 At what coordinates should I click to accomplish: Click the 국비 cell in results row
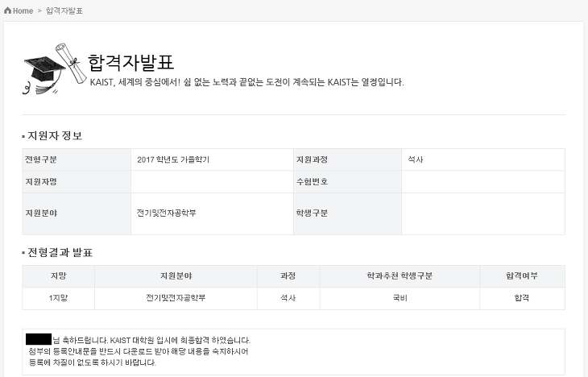tap(400, 298)
